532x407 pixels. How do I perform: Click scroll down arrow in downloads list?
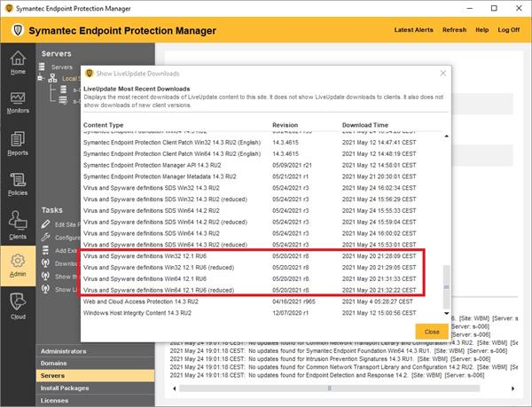pyautogui.click(x=447, y=313)
